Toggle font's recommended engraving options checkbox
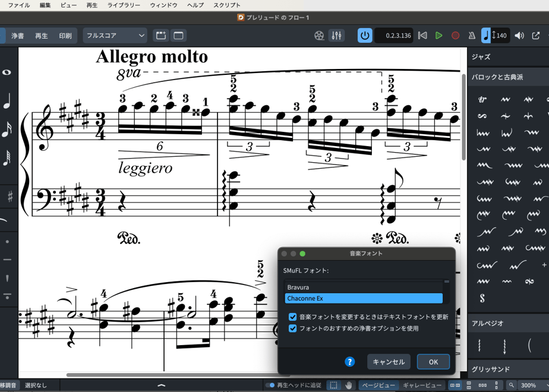The image size is (549, 392). click(x=293, y=328)
